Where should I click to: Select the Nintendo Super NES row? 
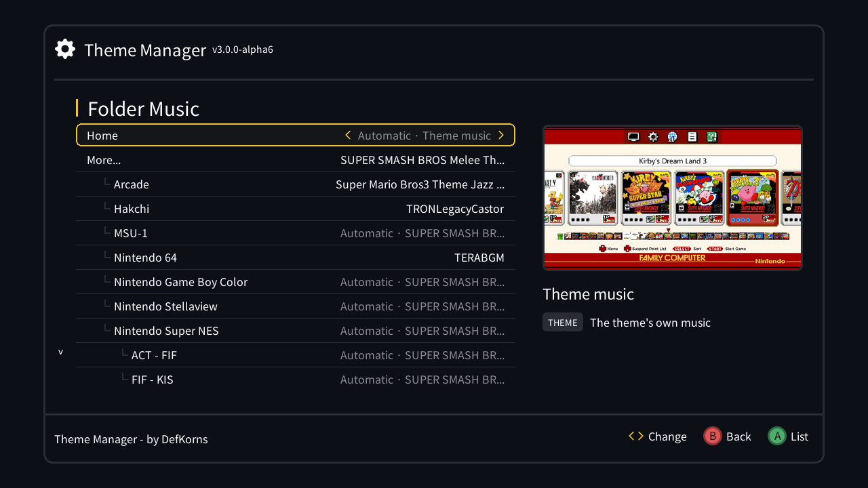point(296,331)
